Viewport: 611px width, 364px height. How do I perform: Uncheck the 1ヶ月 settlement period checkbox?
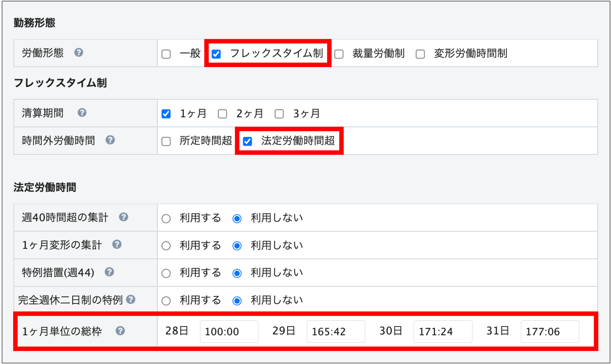tap(166, 114)
